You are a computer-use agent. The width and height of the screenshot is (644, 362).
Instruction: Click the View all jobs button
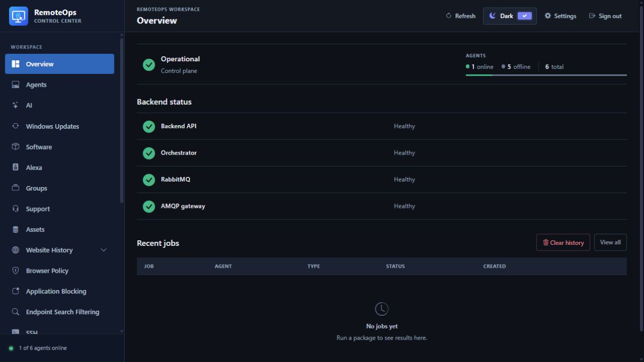[611, 242]
